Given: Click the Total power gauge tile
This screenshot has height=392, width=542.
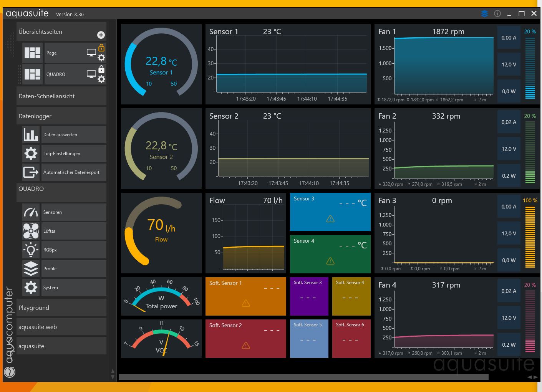Looking at the screenshot, I should [x=161, y=296].
